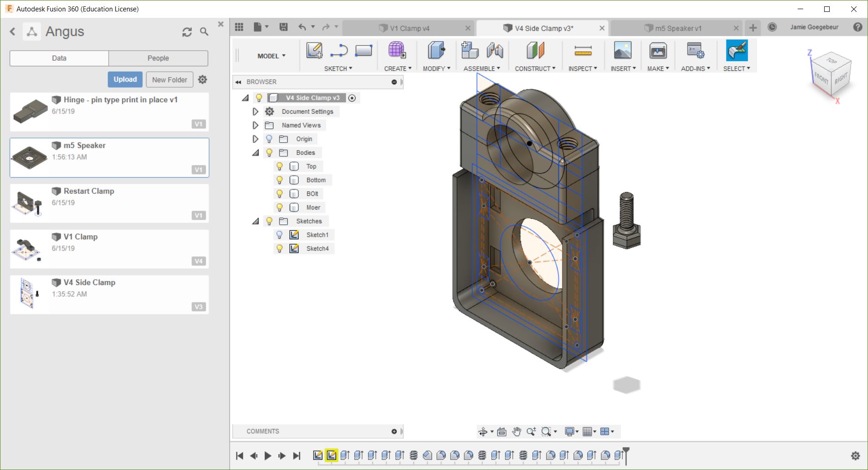Toggle visibility of the Bottom body
Screen dimensions: 868x470
tap(279, 180)
